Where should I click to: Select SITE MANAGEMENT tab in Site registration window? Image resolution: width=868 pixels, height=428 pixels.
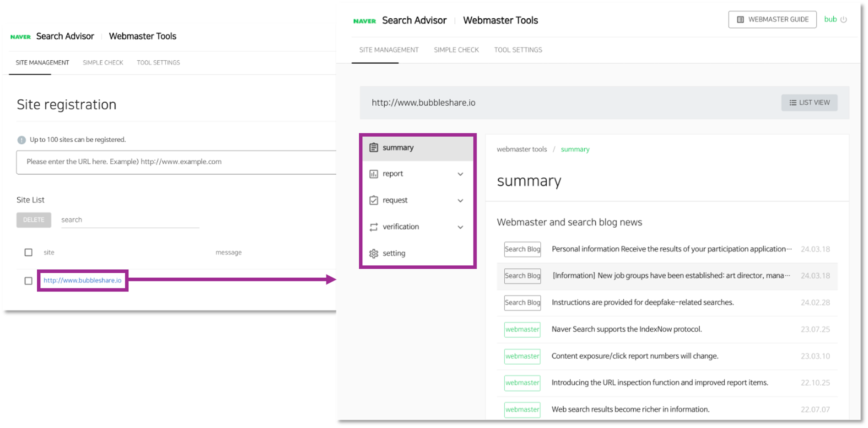pyautogui.click(x=43, y=63)
